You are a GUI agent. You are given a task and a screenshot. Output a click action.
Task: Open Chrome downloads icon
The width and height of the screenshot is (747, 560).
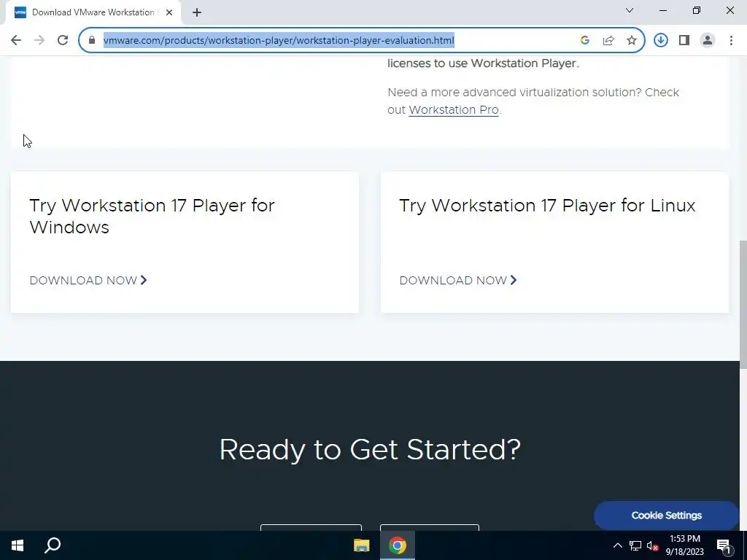(661, 41)
